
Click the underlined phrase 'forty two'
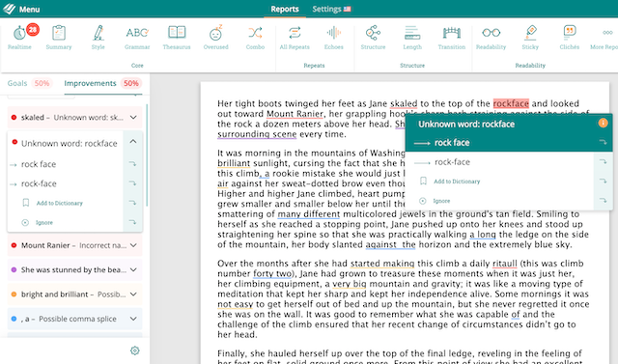272,274
